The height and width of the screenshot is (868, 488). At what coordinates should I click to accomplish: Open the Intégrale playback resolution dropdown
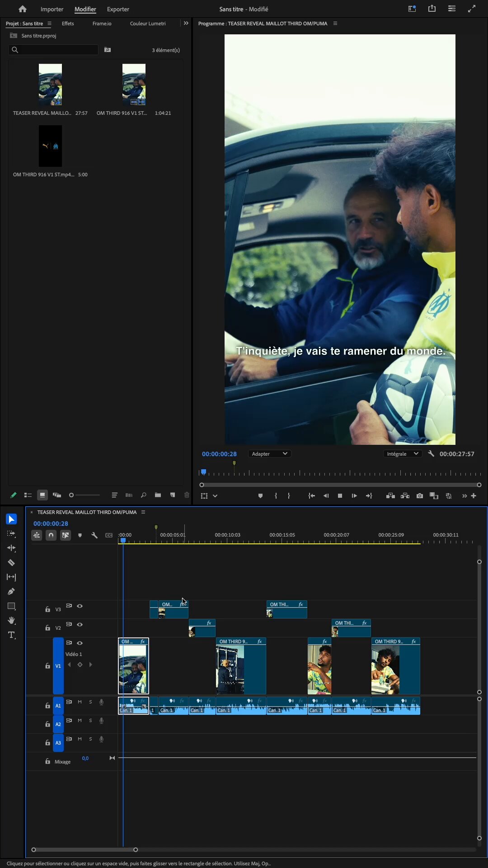click(x=402, y=453)
